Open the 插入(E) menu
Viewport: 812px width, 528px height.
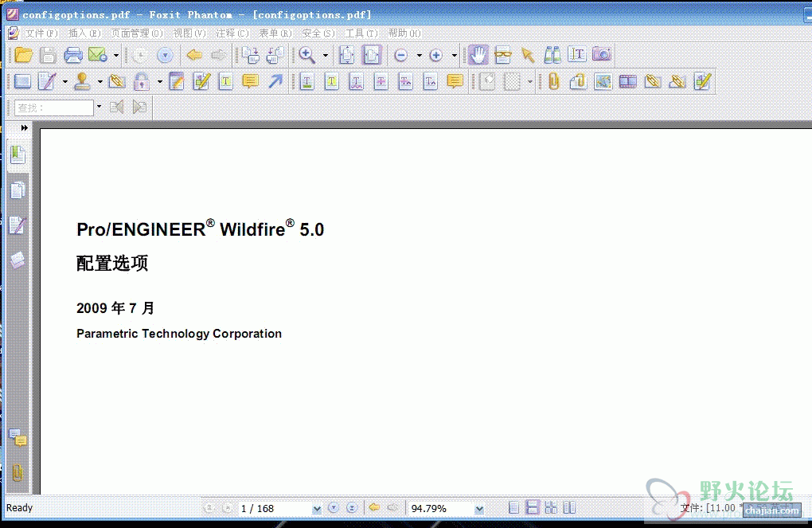tap(84, 33)
